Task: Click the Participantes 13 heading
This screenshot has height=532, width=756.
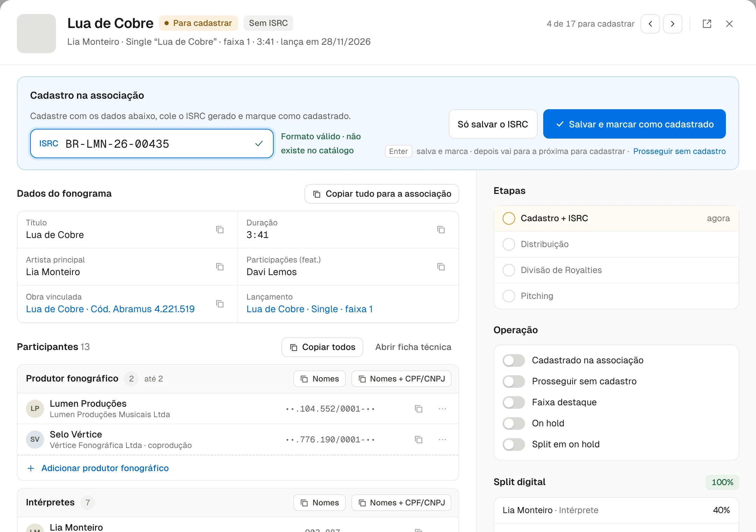Action: [x=53, y=347]
